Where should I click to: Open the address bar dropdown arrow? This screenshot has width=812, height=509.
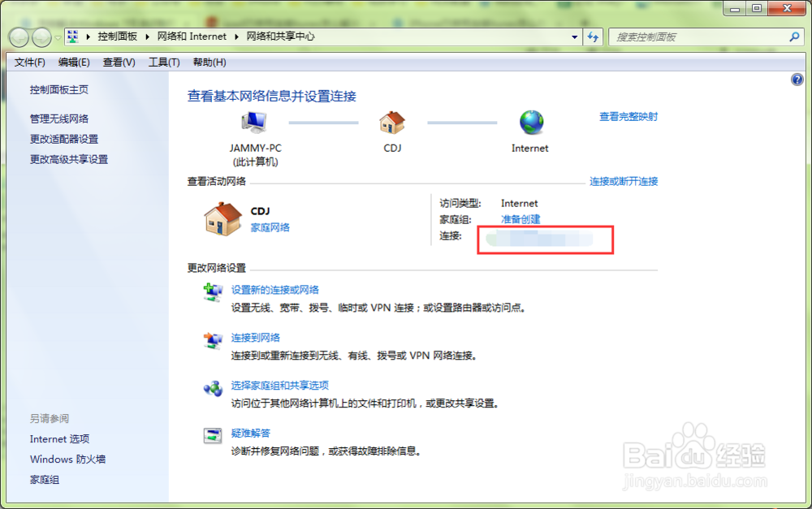pos(572,37)
